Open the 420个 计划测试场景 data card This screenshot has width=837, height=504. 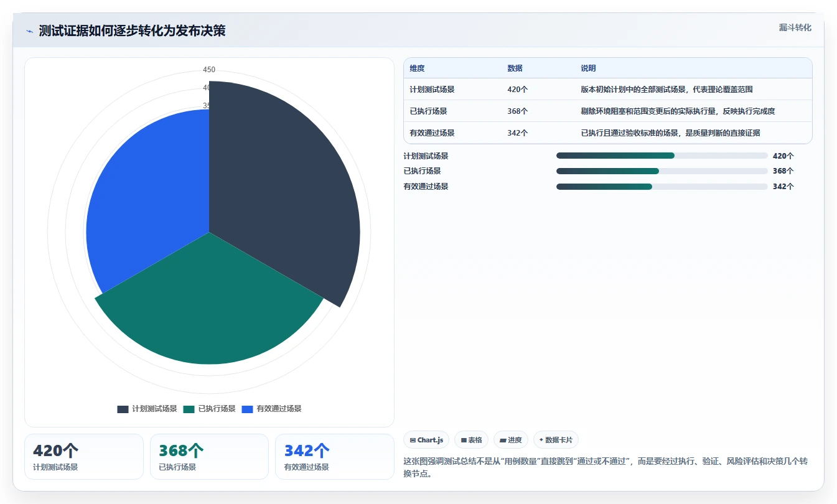pyautogui.click(x=84, y=457)
